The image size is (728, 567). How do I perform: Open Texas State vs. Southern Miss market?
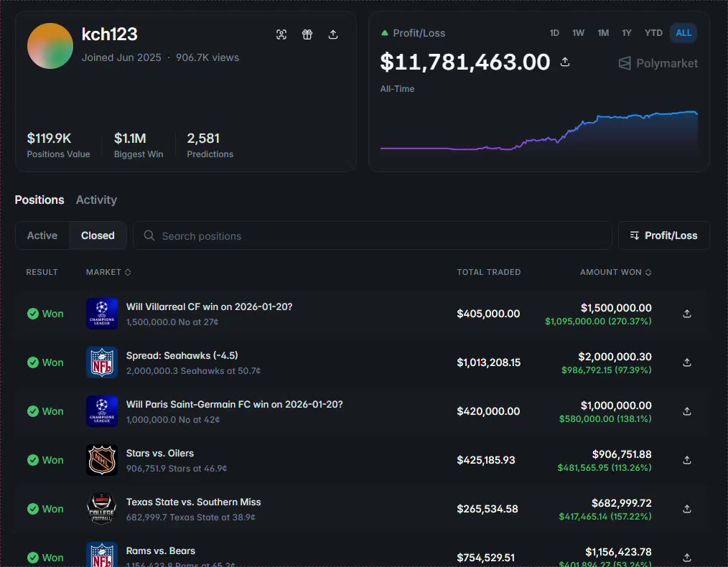click(x=194, y=502)
